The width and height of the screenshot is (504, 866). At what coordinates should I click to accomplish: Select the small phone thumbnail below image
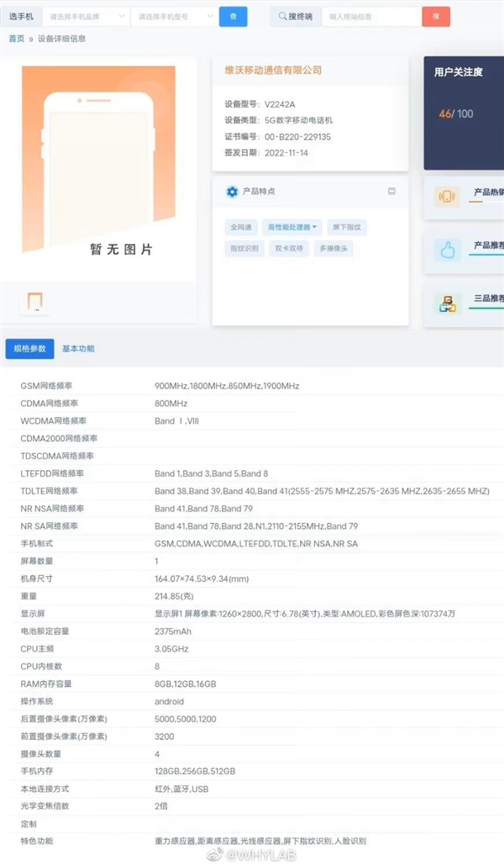[34, 302]
